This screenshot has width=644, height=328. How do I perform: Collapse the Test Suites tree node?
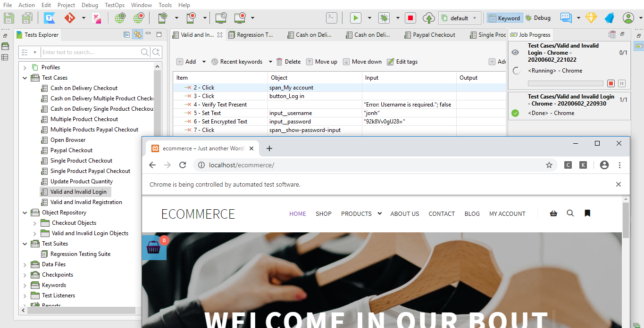click(x=25, y=244)
